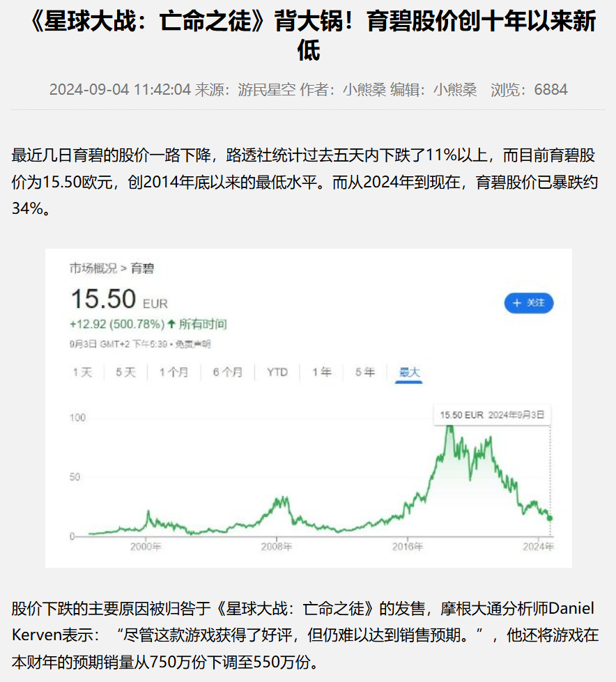Viewport: 616px width, 682px height.
Task: Switch chart to 1个月 range
Action: click(x=174, y=372)
